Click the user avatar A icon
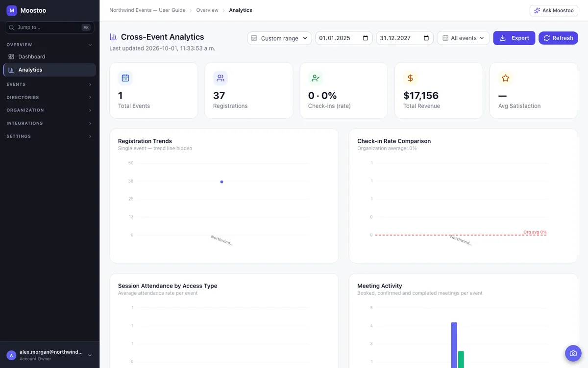 pos(11,355)
